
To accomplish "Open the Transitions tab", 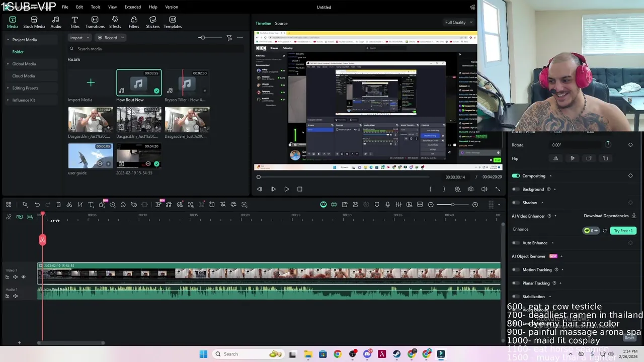I will pos(95,22).
